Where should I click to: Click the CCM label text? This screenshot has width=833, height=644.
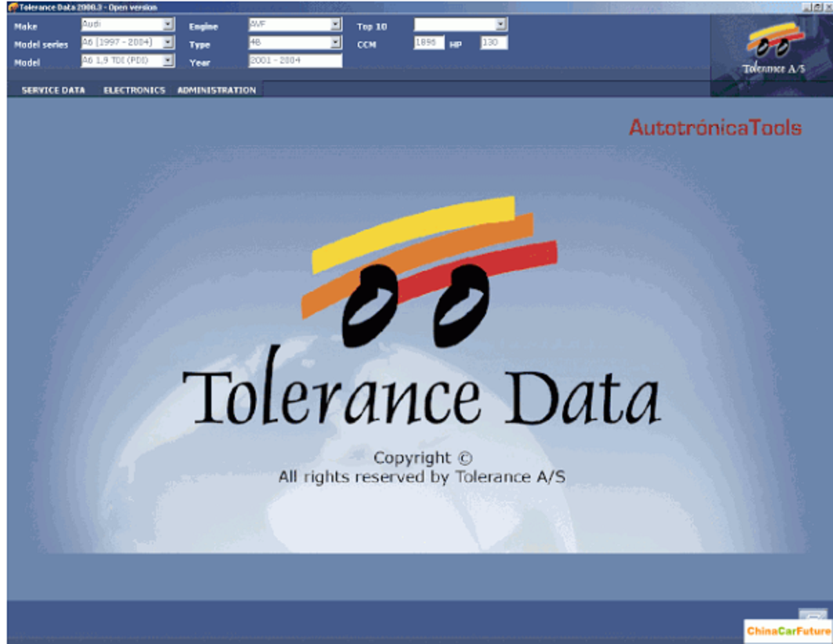pyautogui.click(x=367, y=45)
